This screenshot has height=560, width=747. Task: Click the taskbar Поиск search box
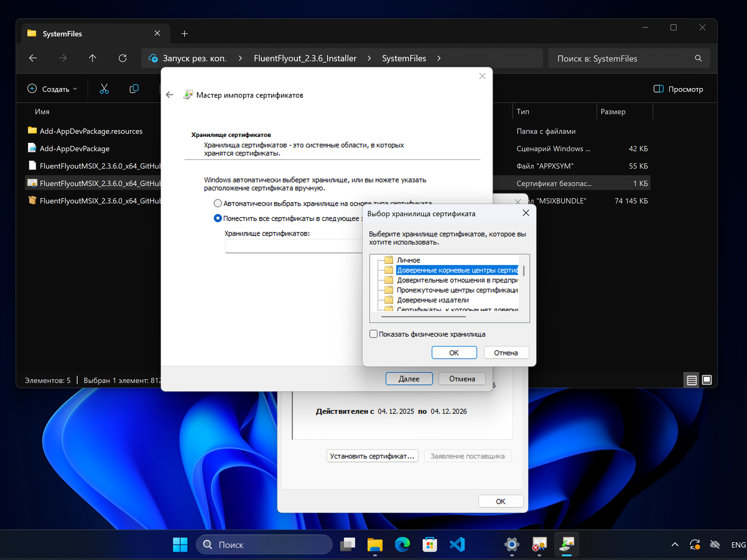[264, 545]
